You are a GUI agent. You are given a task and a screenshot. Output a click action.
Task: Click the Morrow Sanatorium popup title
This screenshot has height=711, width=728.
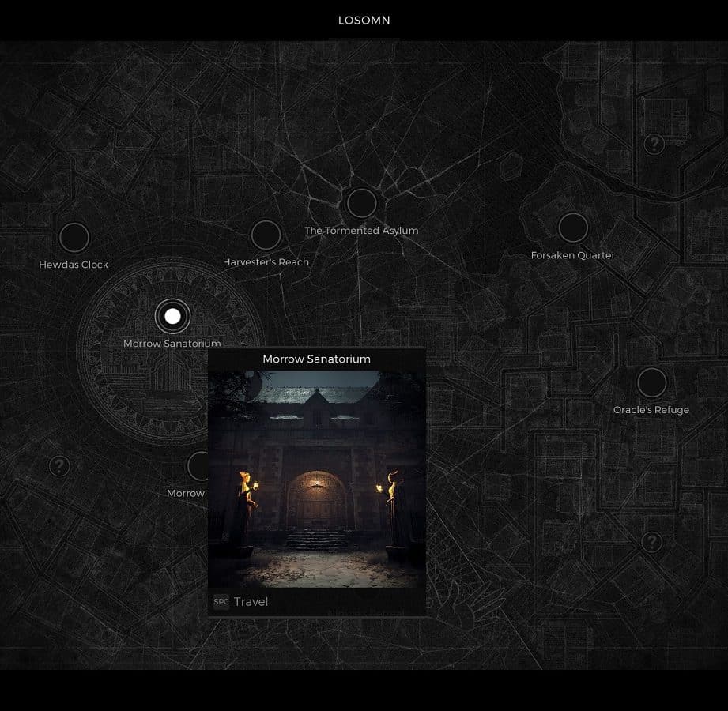[x=317, y=359]
